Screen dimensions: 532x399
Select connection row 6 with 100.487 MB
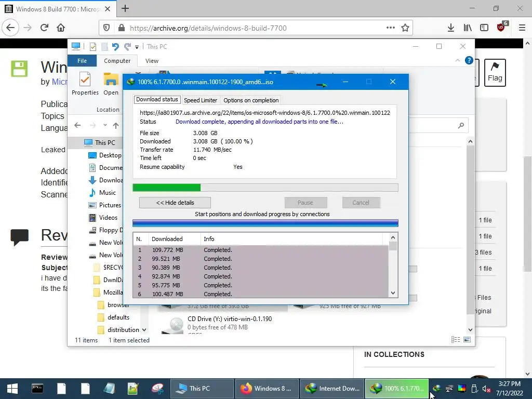pos(261,294)
